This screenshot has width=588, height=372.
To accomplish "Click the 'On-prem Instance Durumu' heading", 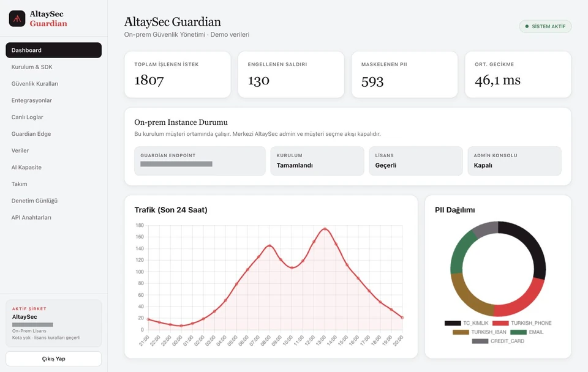I will point(181,122).
